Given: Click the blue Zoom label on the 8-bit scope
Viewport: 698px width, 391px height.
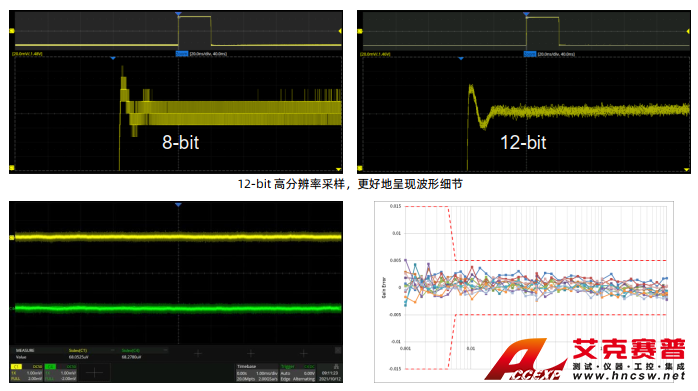Looking at the screenshot, I should click(182, 54).
